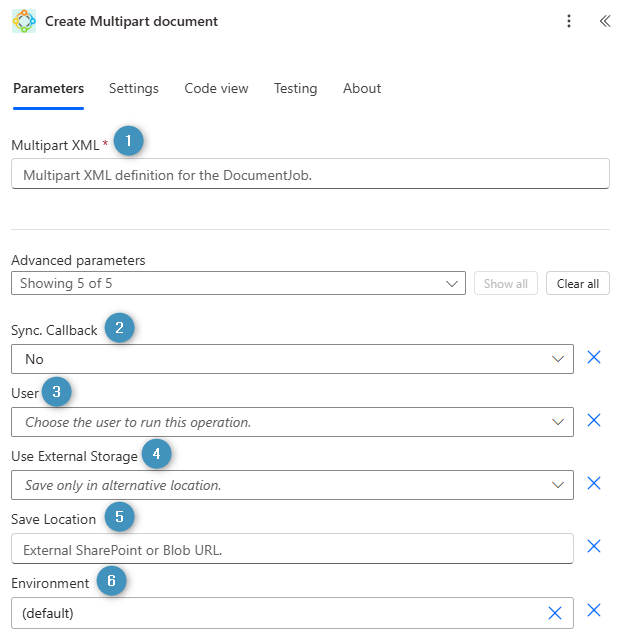The image size is (623, 636).
Task: Remove the User parameter with X icon
Action: pos(593,421)
